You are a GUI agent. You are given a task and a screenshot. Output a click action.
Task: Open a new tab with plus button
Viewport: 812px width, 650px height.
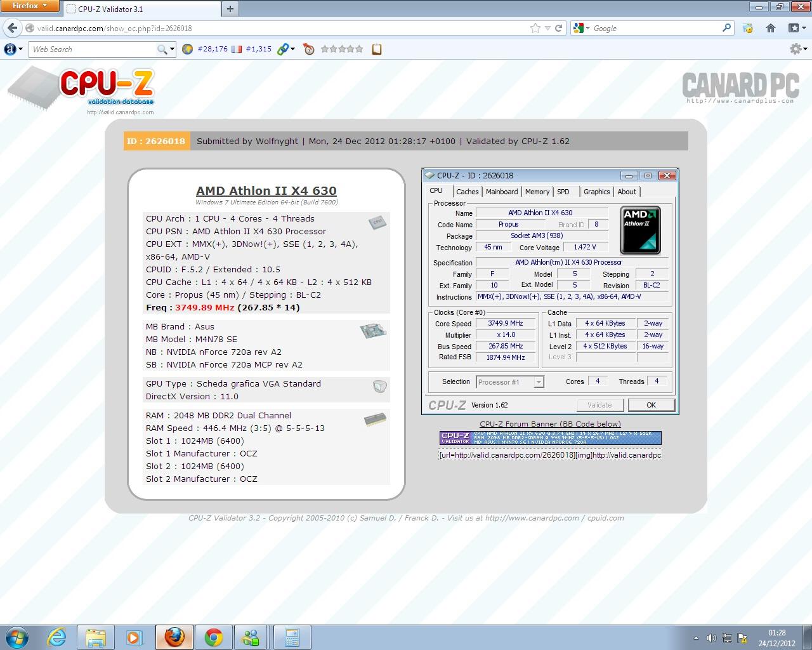tap(230, 8)
